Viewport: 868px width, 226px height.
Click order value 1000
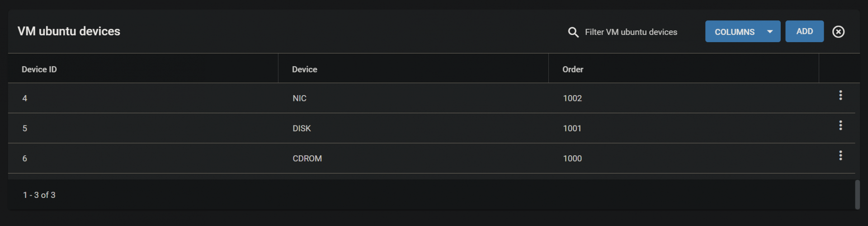[572, 159]
